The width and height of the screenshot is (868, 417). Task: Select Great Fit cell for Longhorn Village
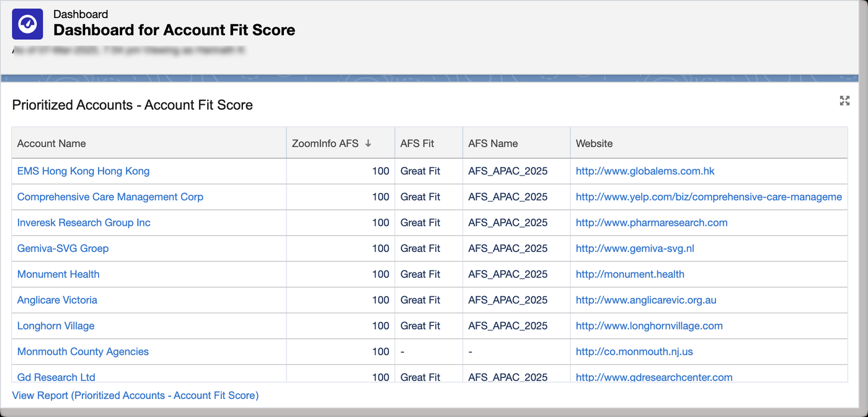[x=428, y=326]
